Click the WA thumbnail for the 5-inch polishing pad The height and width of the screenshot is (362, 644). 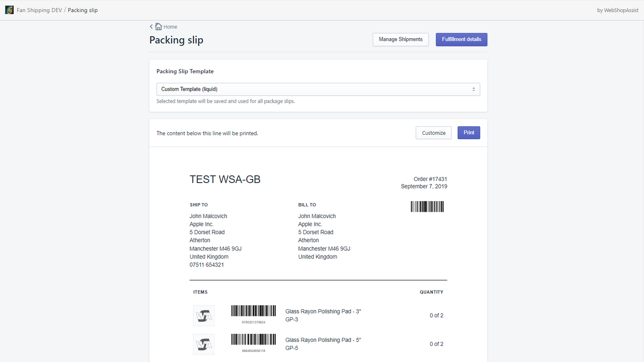(x=203, y=344)
